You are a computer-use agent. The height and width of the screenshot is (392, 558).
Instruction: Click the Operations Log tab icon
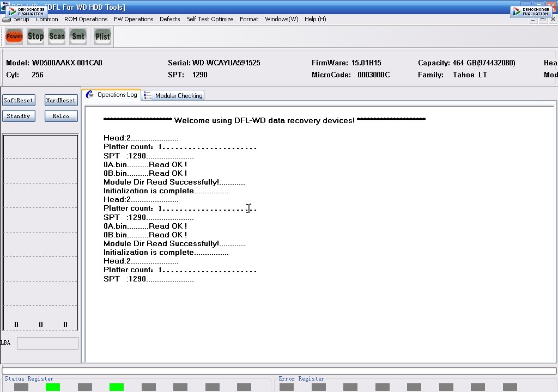click(x=90, y=95)
